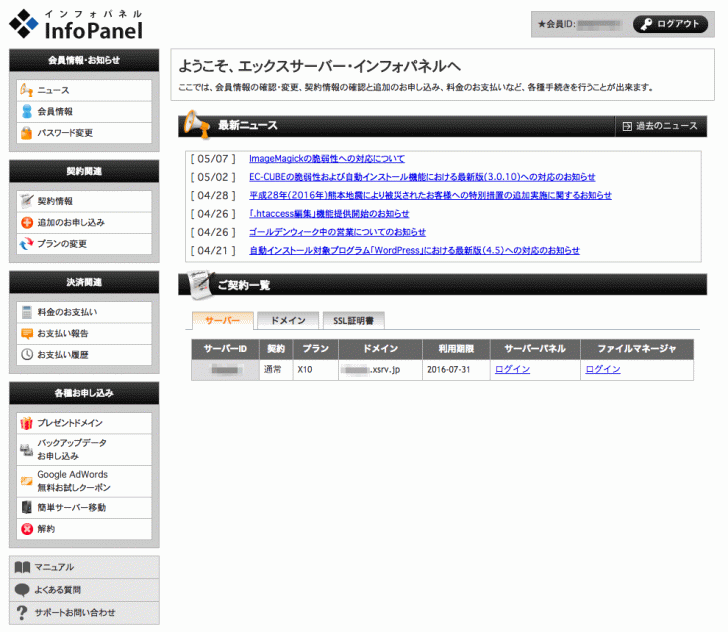Click the red X icon for 解約
Image resolution: width=728 pixels, height=632 pixels.
(x=27, y=528)
